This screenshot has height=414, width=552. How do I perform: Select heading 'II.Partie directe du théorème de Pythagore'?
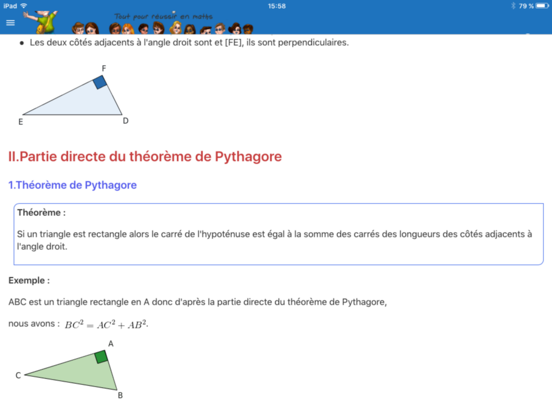point(145,157)
